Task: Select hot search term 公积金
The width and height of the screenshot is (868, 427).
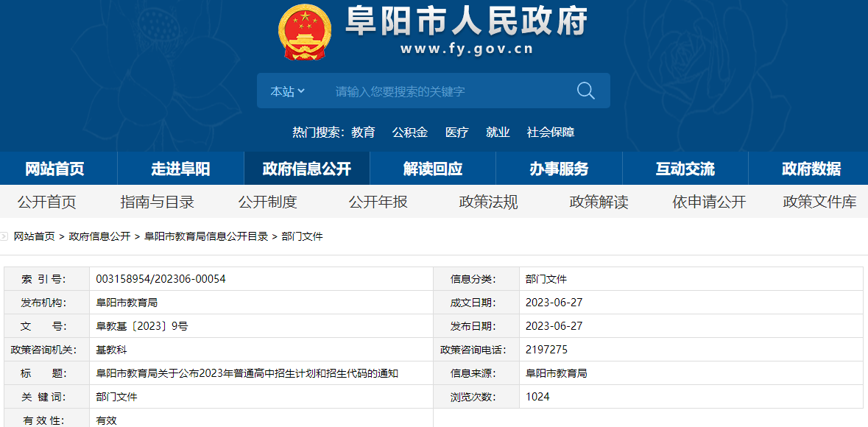Action: tap(409, 133)
